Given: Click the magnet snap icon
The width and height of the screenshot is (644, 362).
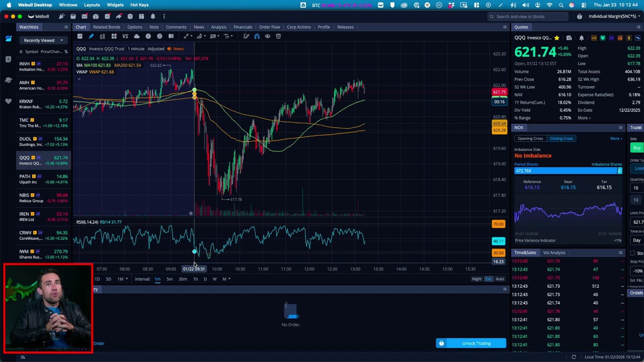Looking at the screenshot, I should click(257, 36).
